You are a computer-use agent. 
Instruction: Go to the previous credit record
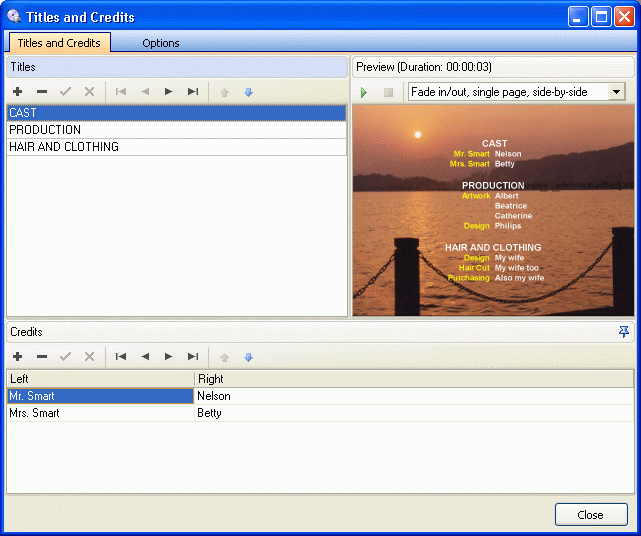tap(145, 357)
